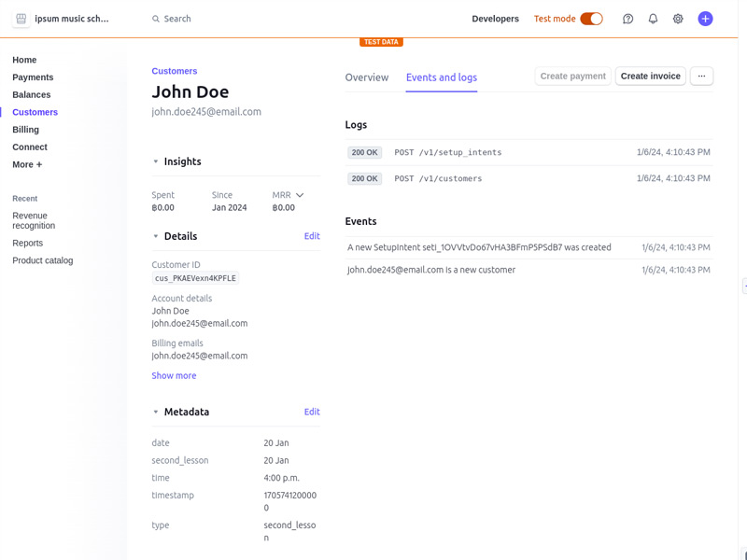Collapse the Insights section
The image size is (747, 560).
click(x=156, y=161)
